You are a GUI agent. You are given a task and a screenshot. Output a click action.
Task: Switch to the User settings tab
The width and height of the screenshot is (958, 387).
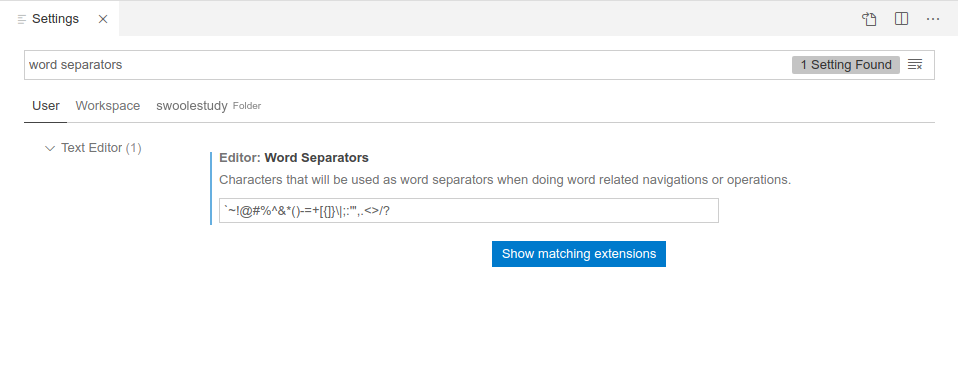point(46,106)
